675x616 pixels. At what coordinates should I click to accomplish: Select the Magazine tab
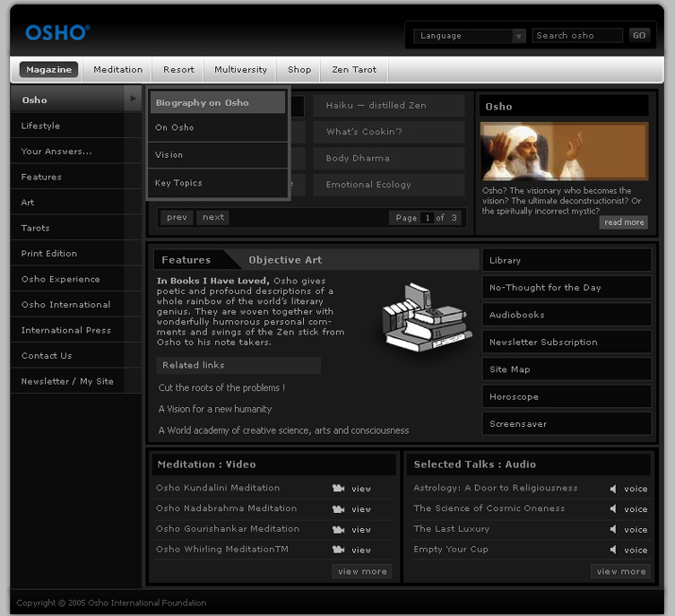(x=48, y=69)
